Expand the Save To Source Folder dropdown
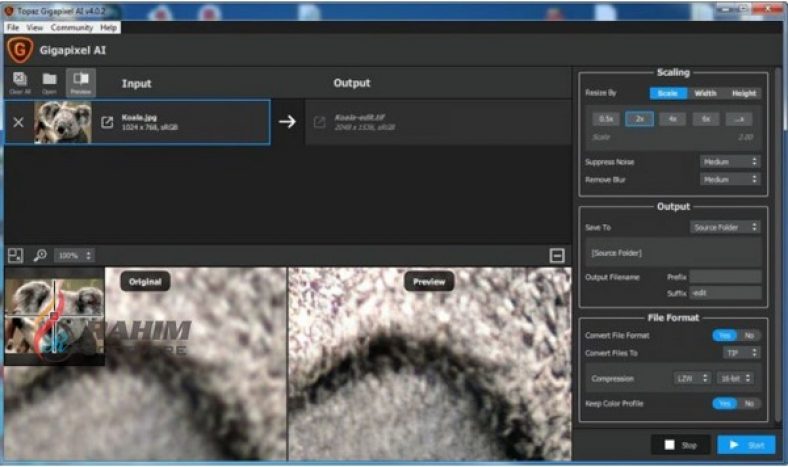Image resolution: width=788 pixels, height=467 pixels. click(x=725, y=227)
